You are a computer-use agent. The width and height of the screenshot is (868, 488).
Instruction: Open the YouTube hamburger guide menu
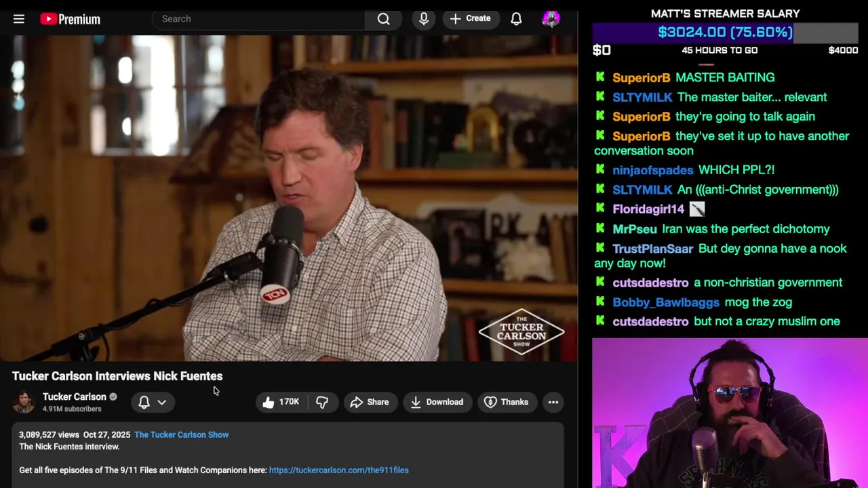pos(19,19)
